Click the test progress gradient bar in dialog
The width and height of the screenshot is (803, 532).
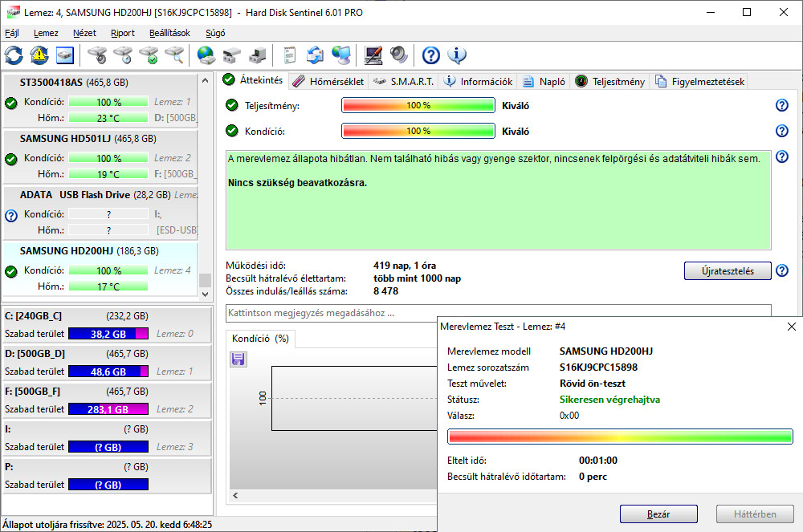coord(620,437)
